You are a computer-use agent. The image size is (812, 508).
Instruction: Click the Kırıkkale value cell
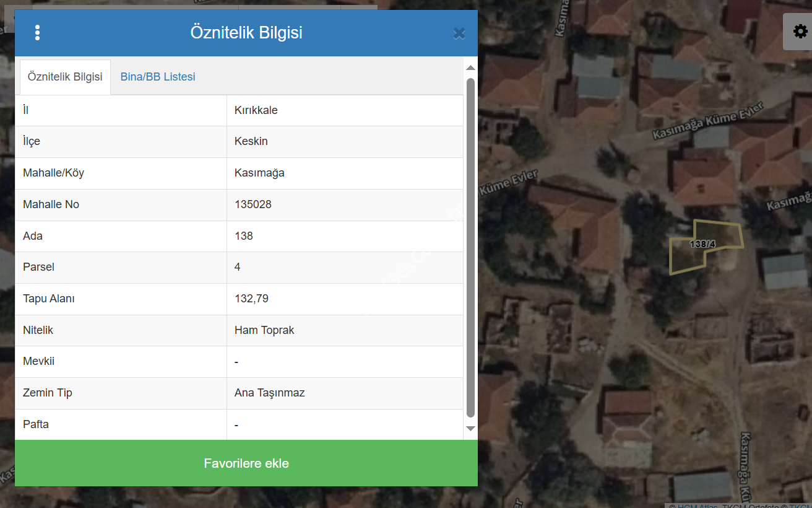point(256,110)
